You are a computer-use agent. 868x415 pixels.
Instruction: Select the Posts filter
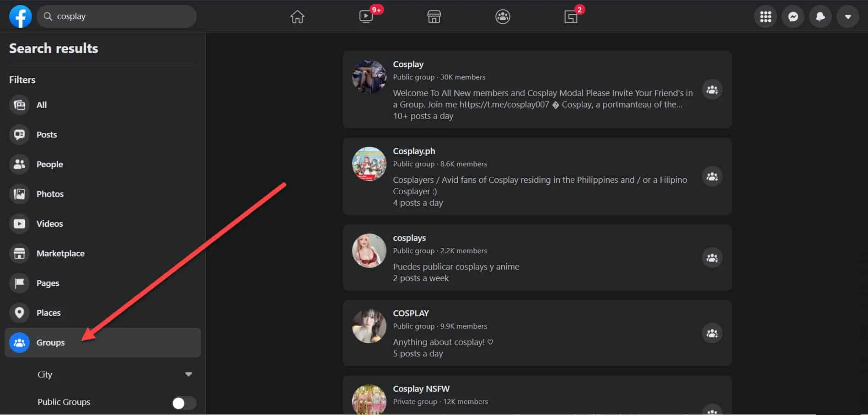pyautogui.click(x=47, y=134)
